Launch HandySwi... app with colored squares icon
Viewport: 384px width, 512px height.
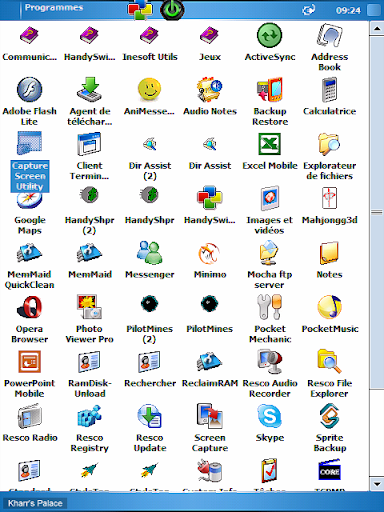coord(209,198)
